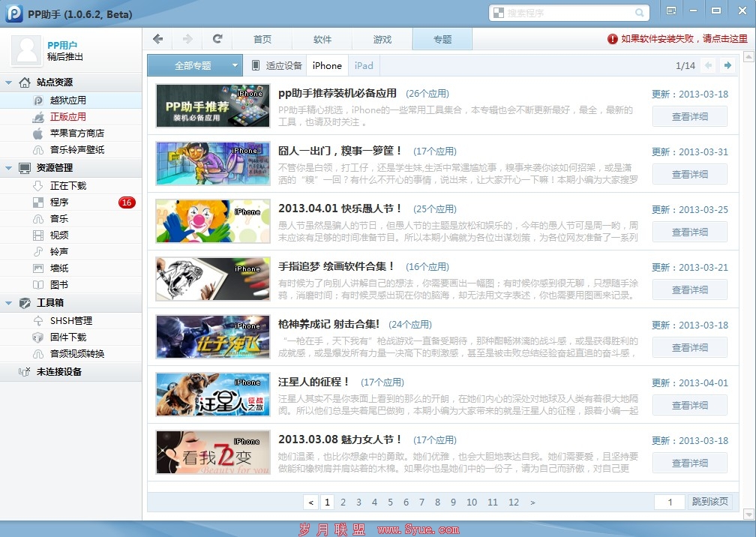756x537 pixels.
Task: Click the 固件下载 box icon
Action: coord(38,337)
